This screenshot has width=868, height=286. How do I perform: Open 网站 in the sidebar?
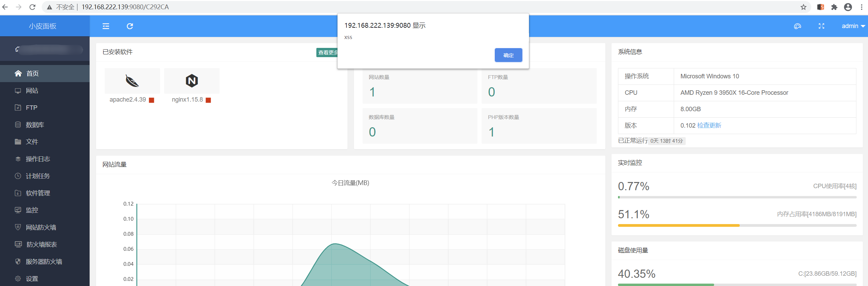pos(45,91)
